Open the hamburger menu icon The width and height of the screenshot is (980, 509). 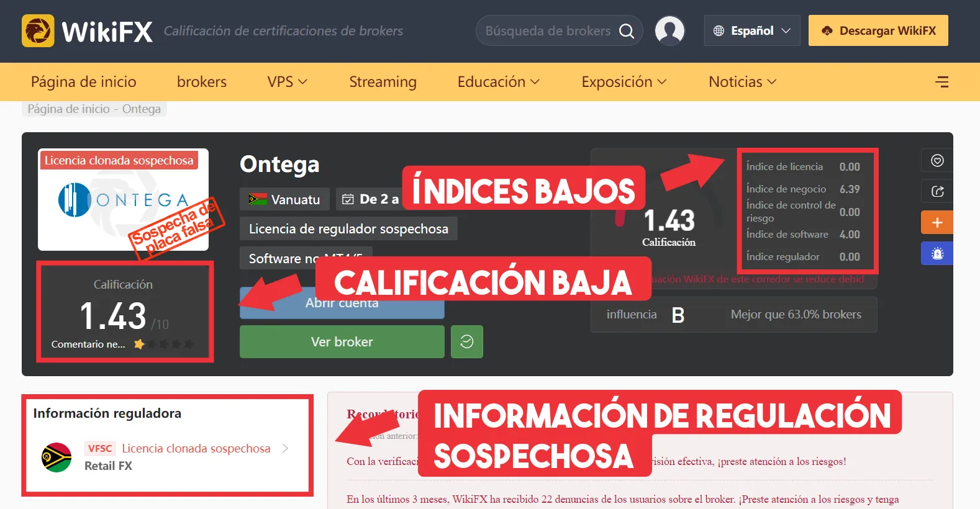[x=941, y=82]
